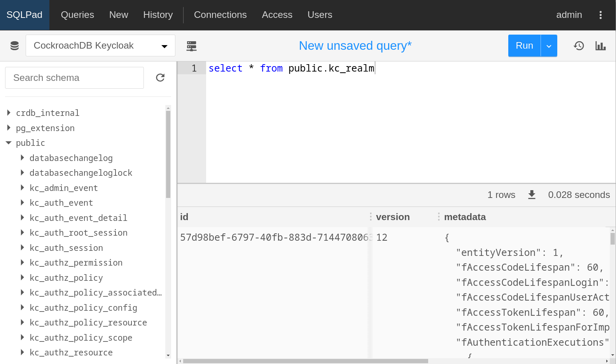The image size is (616, 364).
Task: Expand kc_authz_permission table
Action: [x=22, y=262]
